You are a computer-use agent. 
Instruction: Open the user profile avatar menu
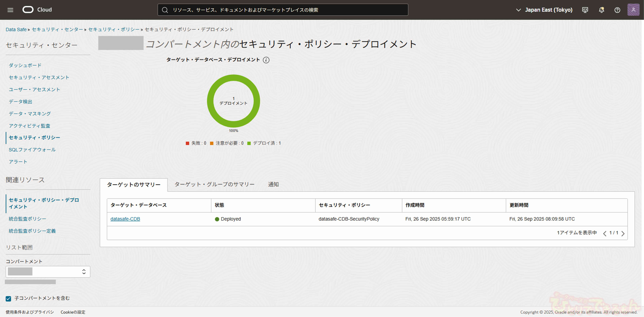(633, 10)
